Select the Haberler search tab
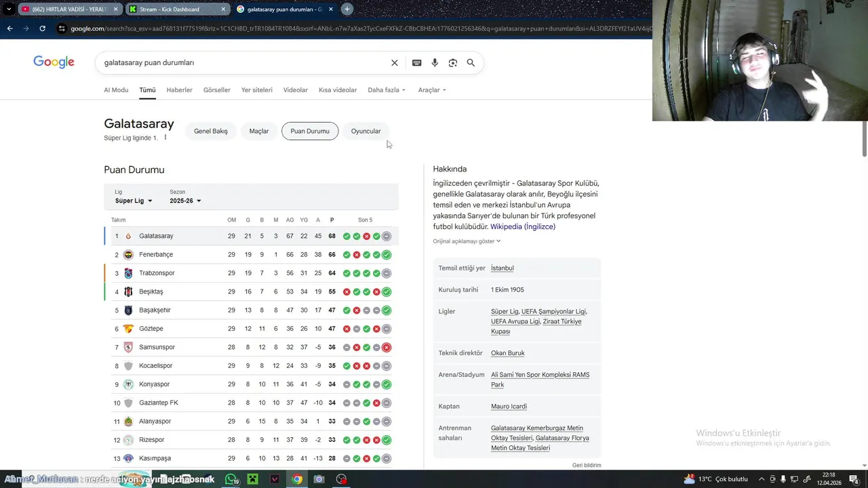Viewport: 868px width, 488px height. click(179, 90)
